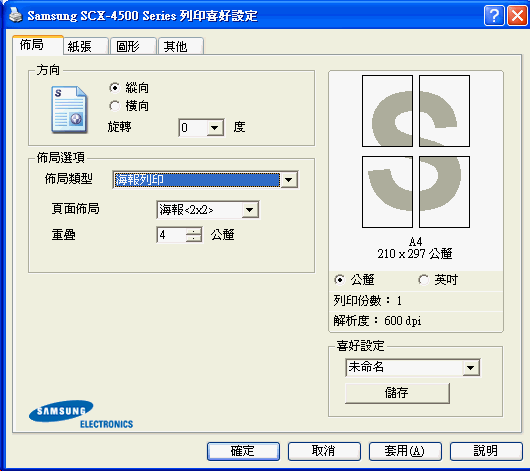Image resolution: width=530 pixels, height=471 pixels.
Task: Click the 說明 help button
Action: pos(486,451)
